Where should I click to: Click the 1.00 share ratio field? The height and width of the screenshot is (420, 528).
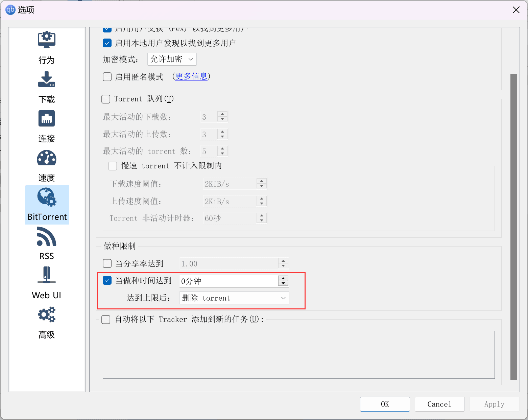(x=229, y=263)
